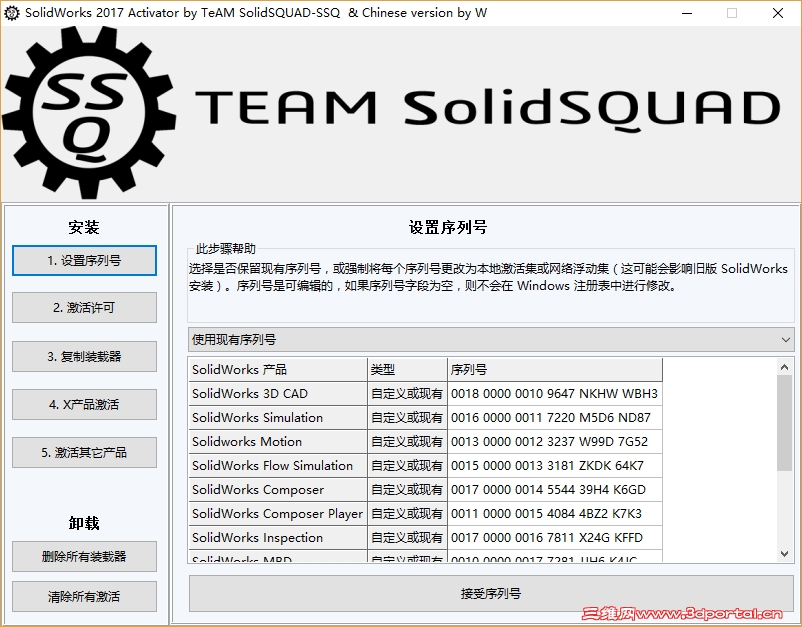
Task: Click type cell for SolidWorks Inspection
Action: (407, 538)
